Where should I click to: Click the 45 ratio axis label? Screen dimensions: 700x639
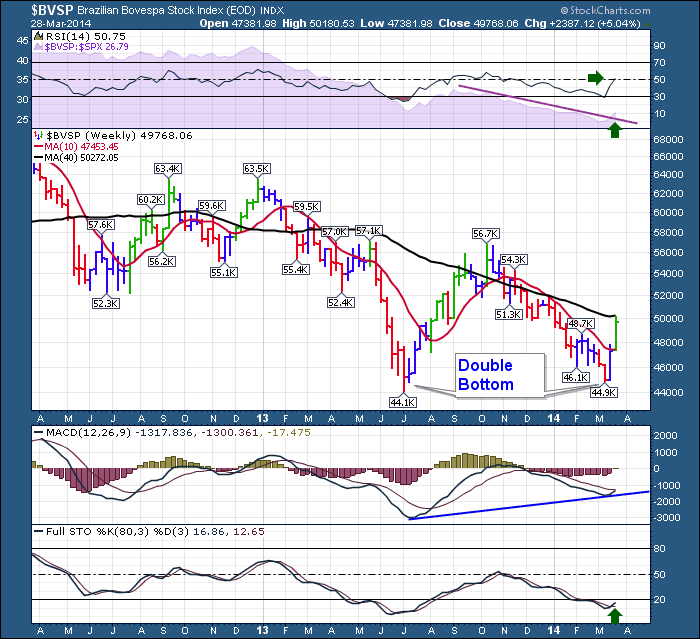tap(22, 40)
